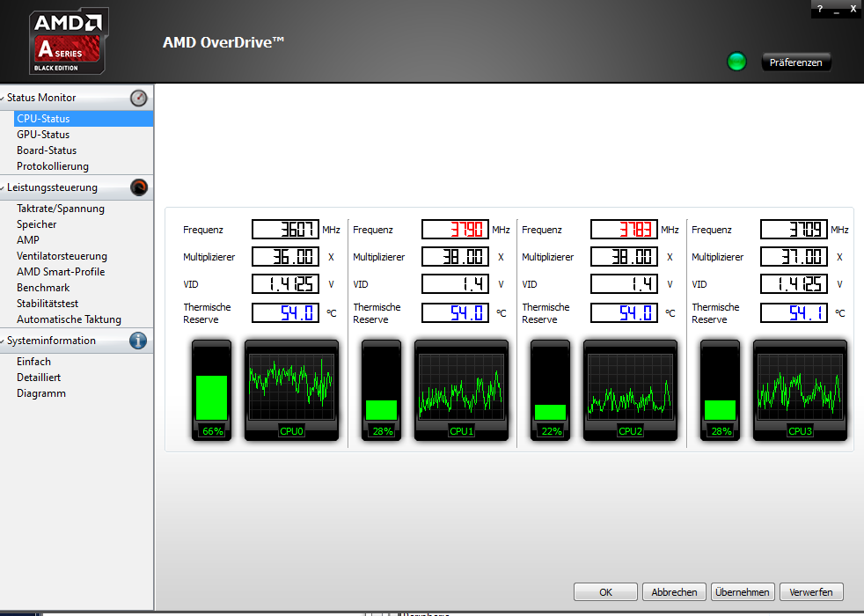The width and height of the screenshot is (864, 616).
Task: Click the OK button
Action: click(x=605, y=591)
